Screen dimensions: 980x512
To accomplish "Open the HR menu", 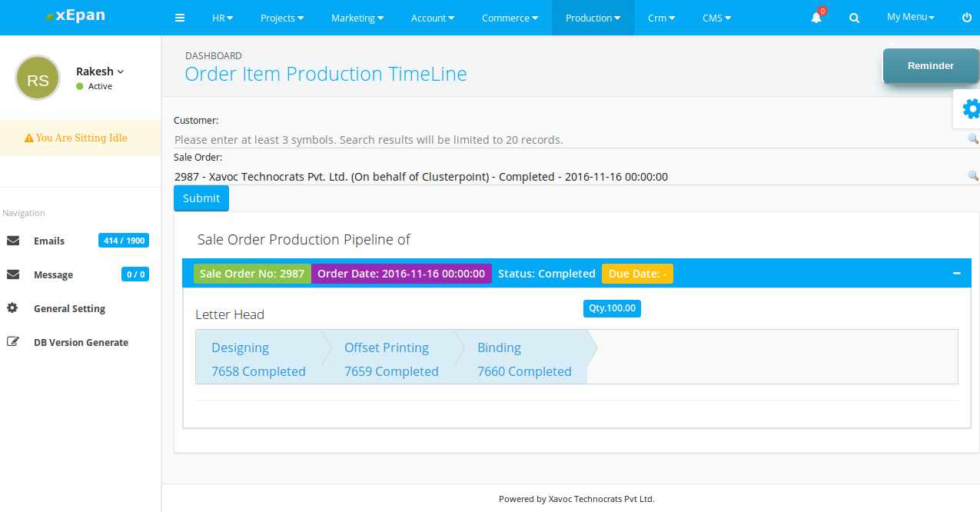I will point(222,18).
